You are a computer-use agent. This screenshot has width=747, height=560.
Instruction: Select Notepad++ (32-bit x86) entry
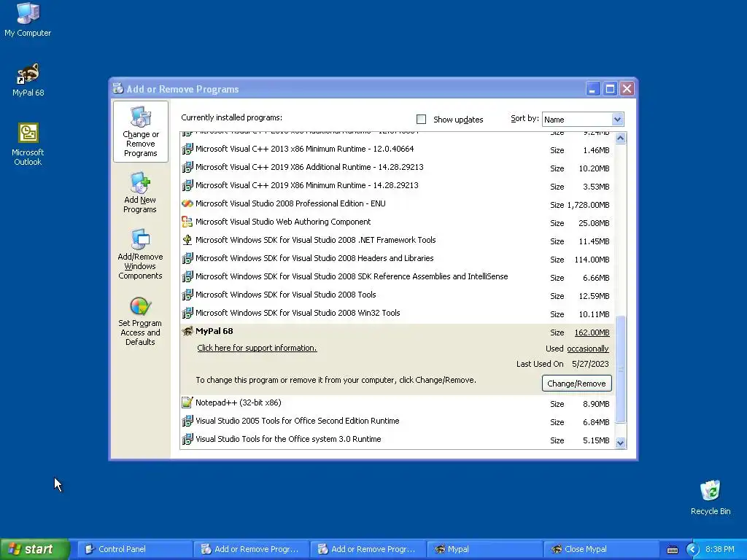[x=398, y=403]
